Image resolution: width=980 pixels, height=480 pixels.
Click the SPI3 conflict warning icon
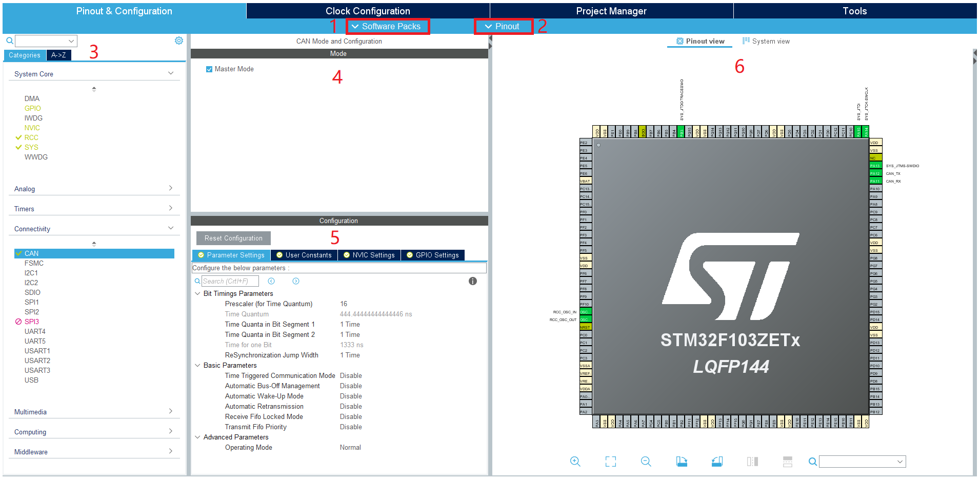tap(18, 322)
